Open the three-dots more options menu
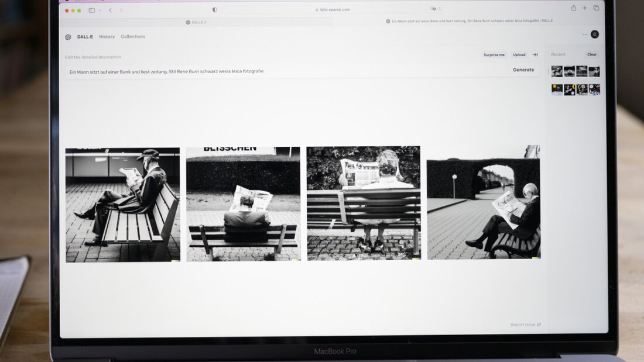The width and height of the screenshot is (644, 362). (584, 35)
